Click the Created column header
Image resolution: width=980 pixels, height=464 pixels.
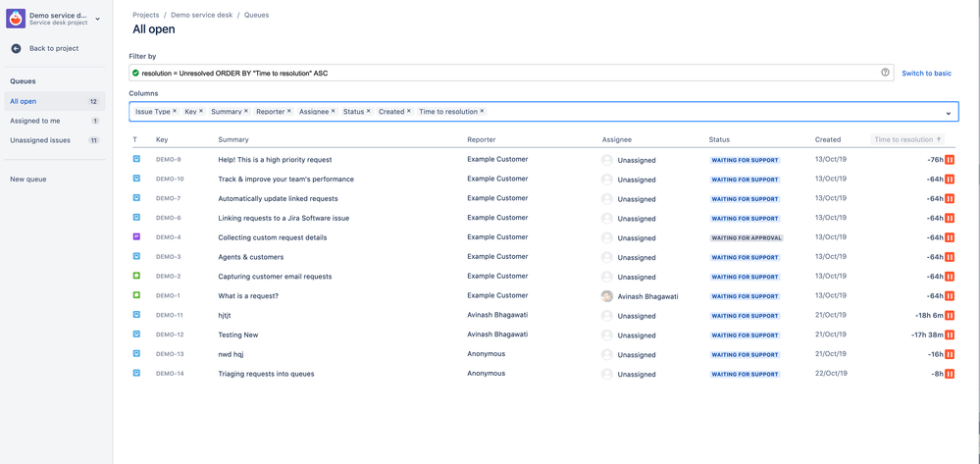[828, 139]
